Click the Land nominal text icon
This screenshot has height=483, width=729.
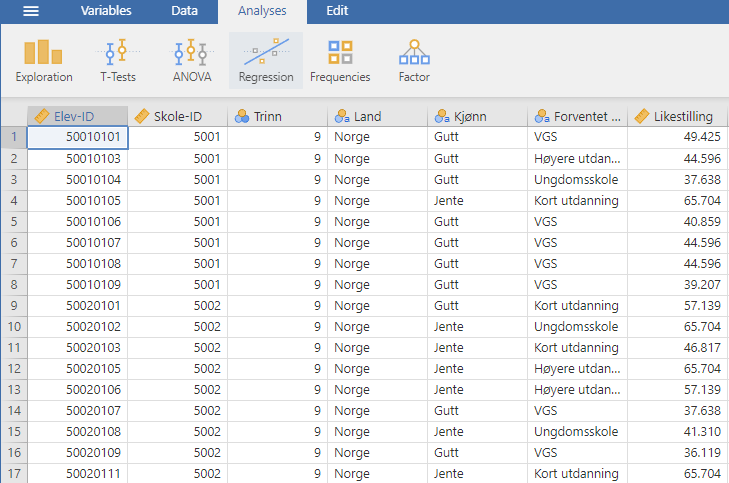coord(342,116)
